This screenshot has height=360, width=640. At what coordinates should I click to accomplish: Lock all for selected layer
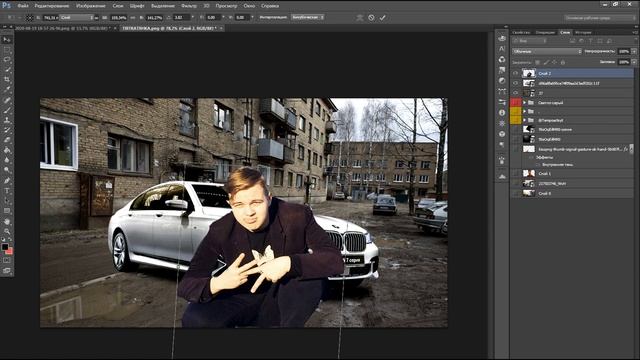[563, 62]
